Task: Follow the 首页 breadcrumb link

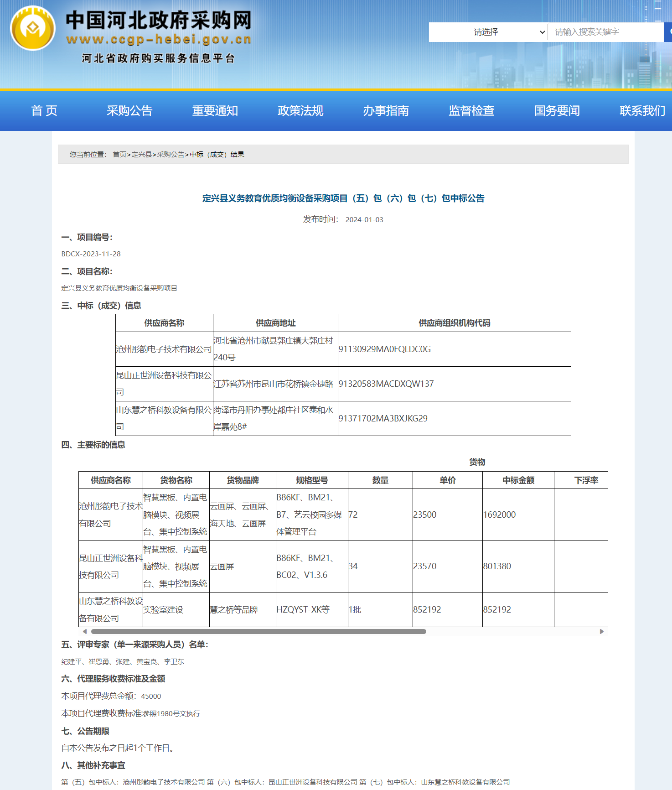Action: click(x=119, y=155)
